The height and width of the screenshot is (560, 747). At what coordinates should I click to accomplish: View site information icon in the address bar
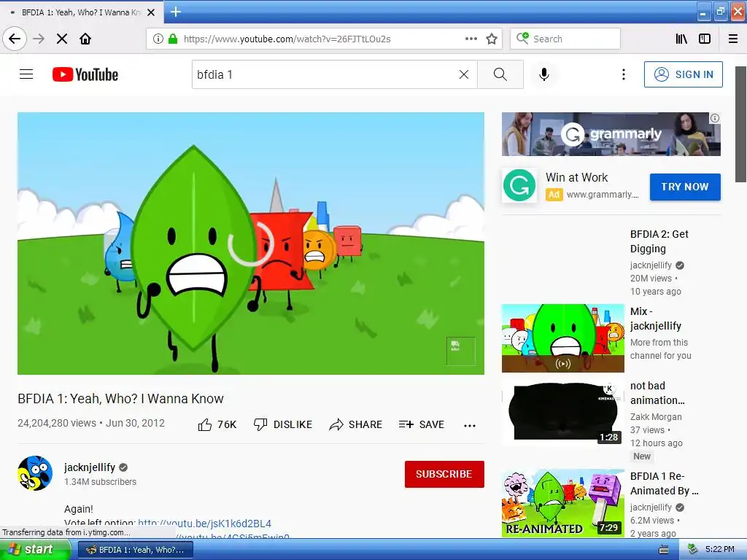pos(158,39)
